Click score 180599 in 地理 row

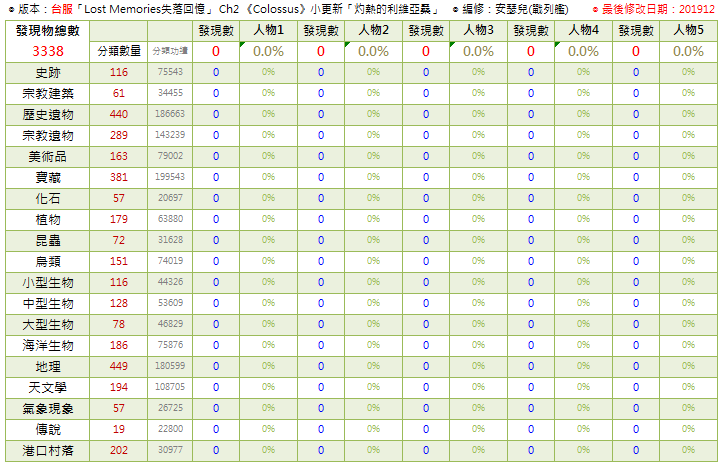pyautogui.click(x=170, y=367)
